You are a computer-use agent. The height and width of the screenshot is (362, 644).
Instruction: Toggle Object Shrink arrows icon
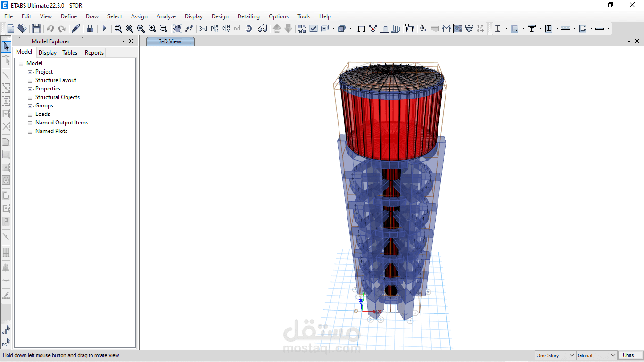302,28
